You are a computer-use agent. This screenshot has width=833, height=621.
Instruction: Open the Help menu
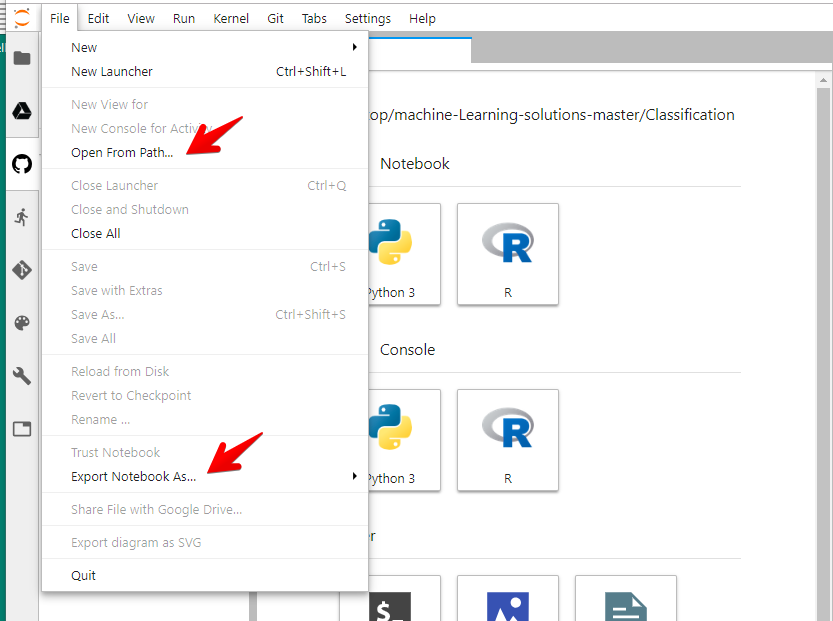point(422,19)
